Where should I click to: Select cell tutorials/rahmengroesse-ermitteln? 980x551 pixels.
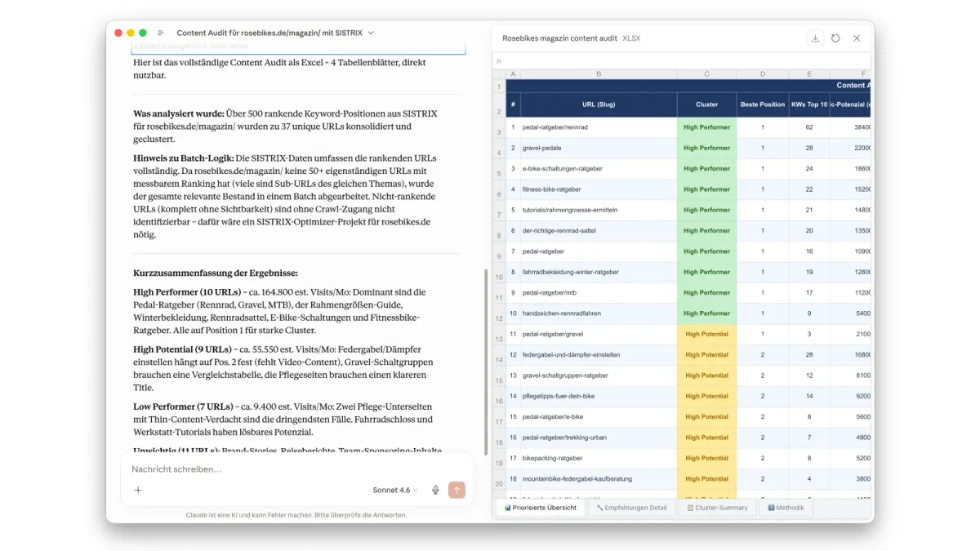pyautogui.click(x=599, y=210)
